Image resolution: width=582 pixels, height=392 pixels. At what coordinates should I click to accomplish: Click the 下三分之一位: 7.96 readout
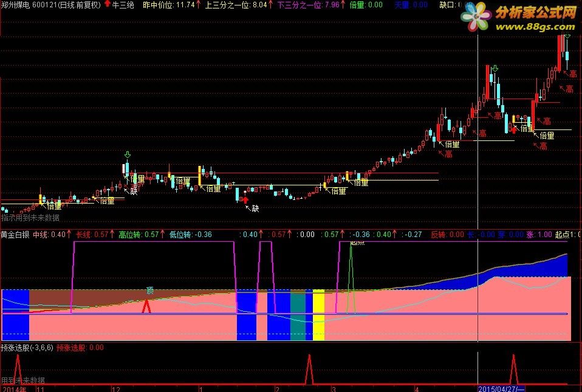tap(308, 4)
